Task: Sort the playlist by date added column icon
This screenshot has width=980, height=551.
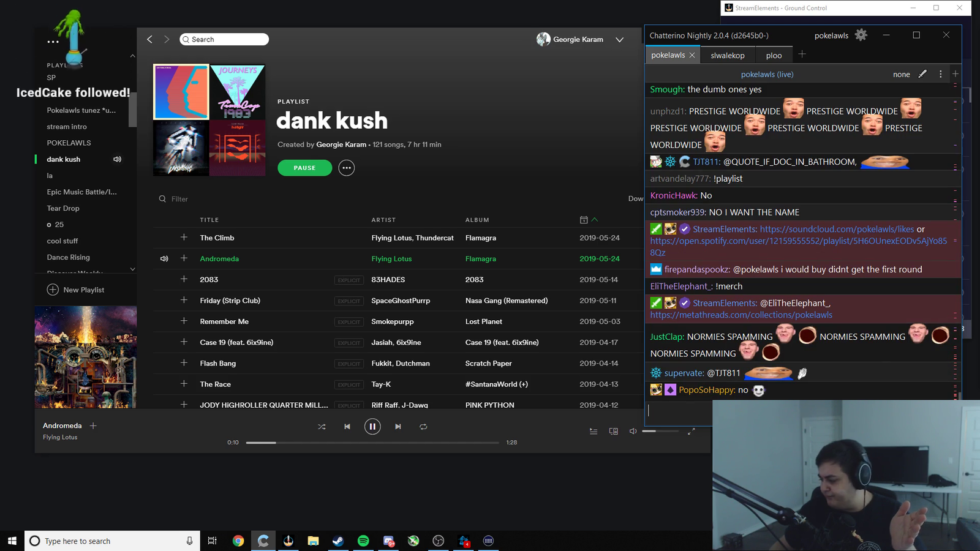Action: pyautogui.click(x=584, y=220)
